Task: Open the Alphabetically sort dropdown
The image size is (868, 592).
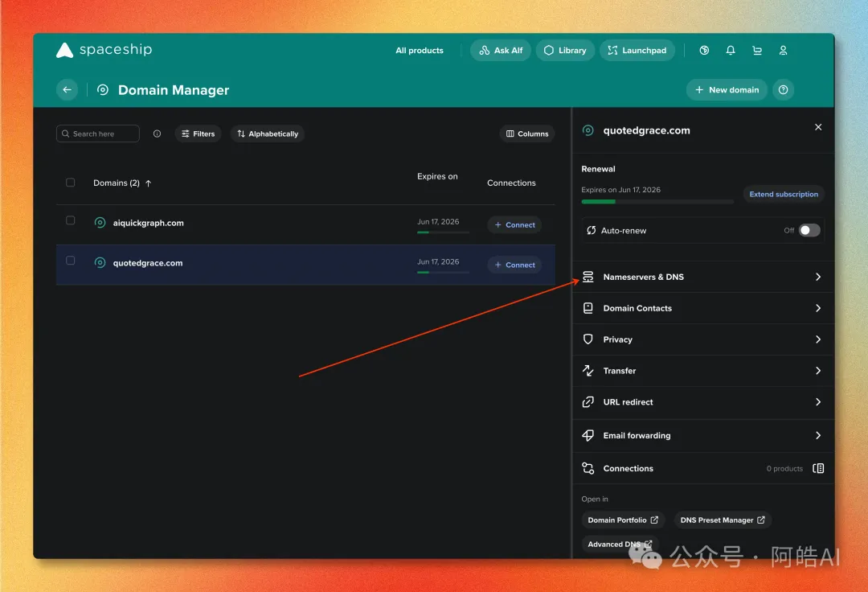Action: point(268,134)
